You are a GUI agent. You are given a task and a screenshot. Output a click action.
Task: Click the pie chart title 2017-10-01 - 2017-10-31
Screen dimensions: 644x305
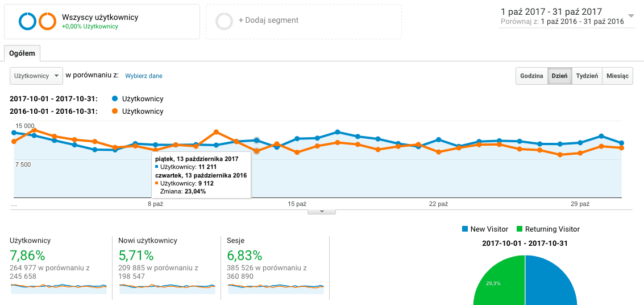[525, 243]
